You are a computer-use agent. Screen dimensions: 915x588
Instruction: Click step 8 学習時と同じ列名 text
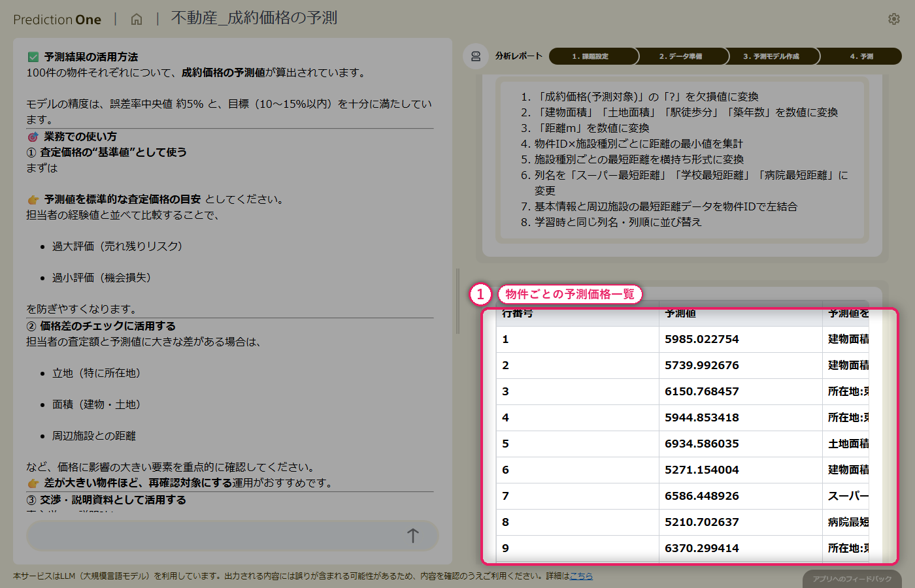618,222
